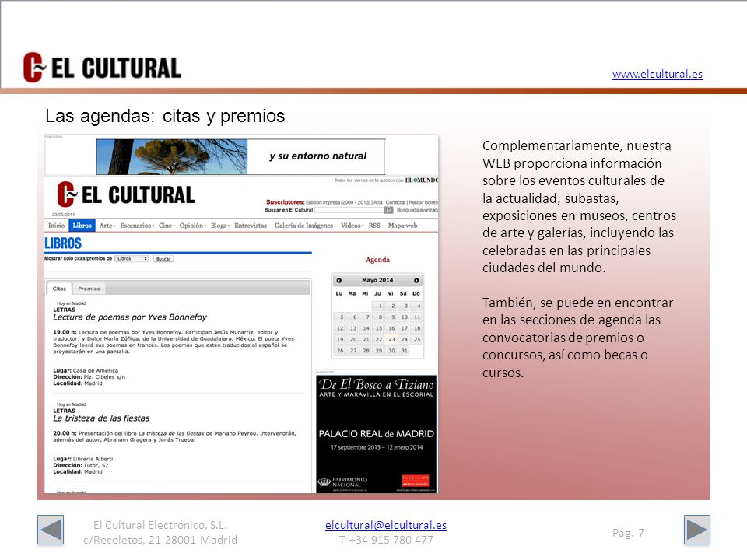
Task: Select day 23 in the calendar
Action: pos(391,340)
